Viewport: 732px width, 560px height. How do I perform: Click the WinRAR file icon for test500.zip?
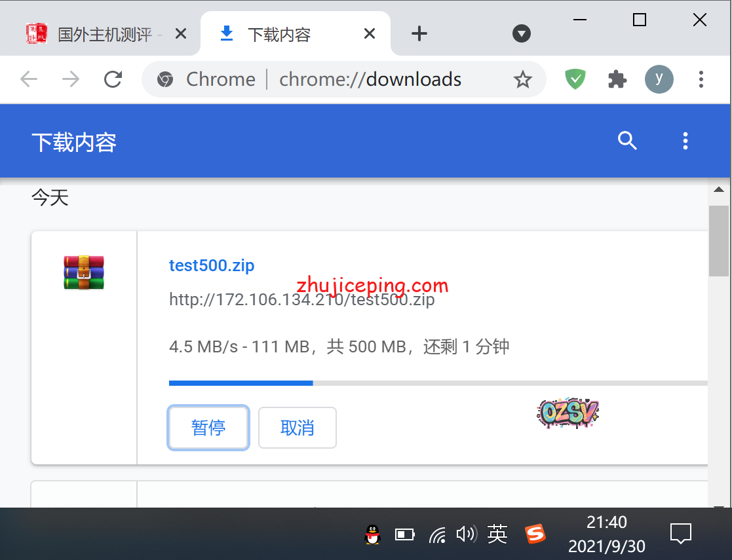click(x=84, y=273)
